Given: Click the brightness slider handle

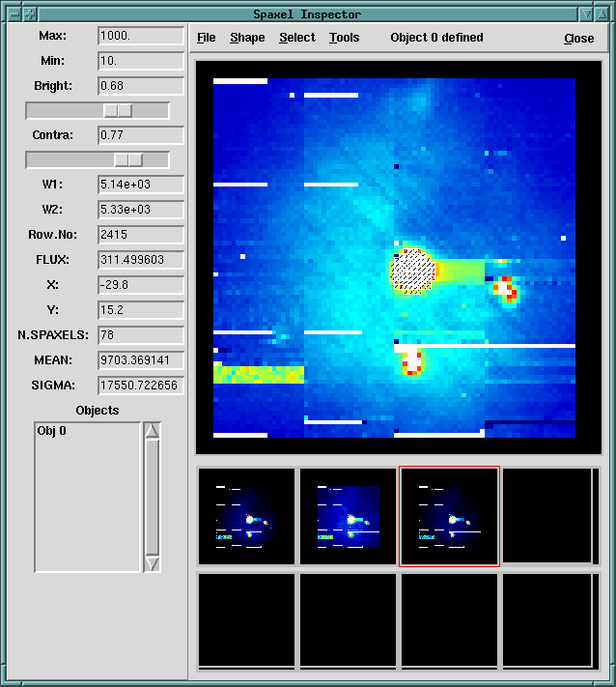Looking at the screenshot, I should coord(118,111).
